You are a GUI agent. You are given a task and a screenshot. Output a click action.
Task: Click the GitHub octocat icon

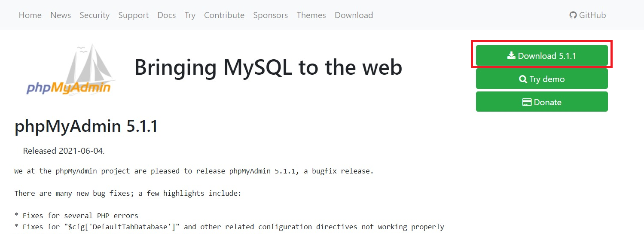pyautogui.click(x=573, y=15)
